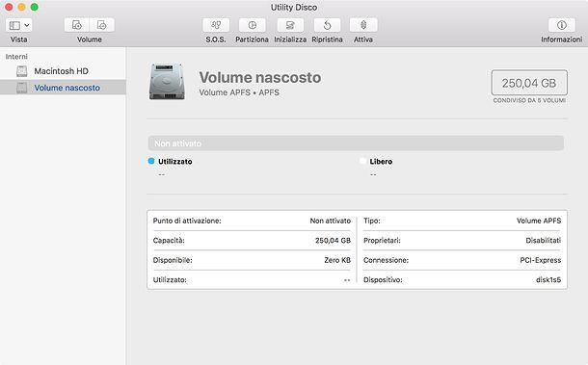Click the 250,04 GB capacity box
588x365 pixels.
point(529,83)
